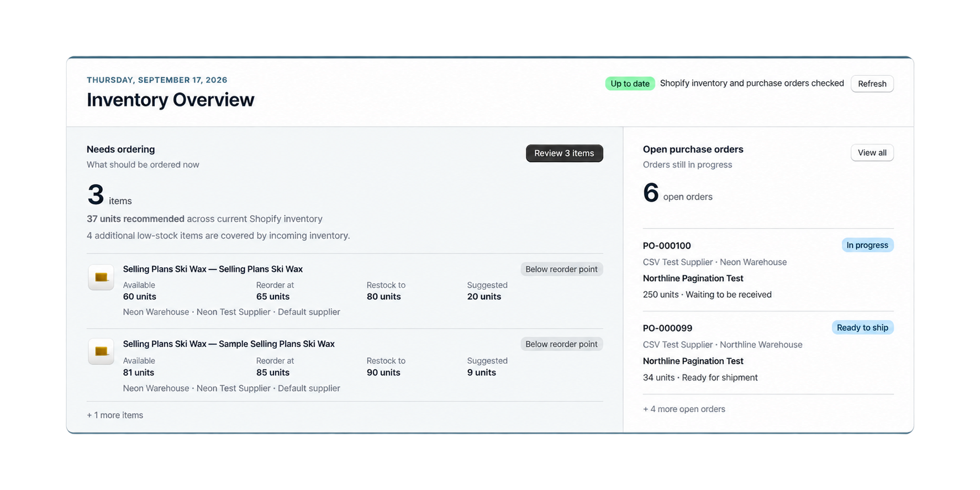
Task: Click the Thursday, September 17, 2026 date
Action: (x=157, y=80)
